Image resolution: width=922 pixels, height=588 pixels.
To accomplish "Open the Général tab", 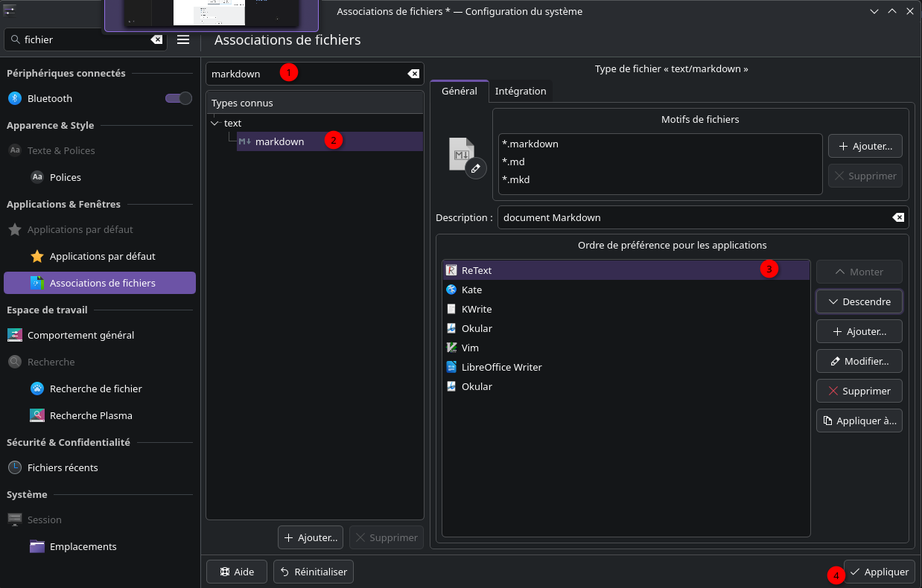I will [460, 91].
